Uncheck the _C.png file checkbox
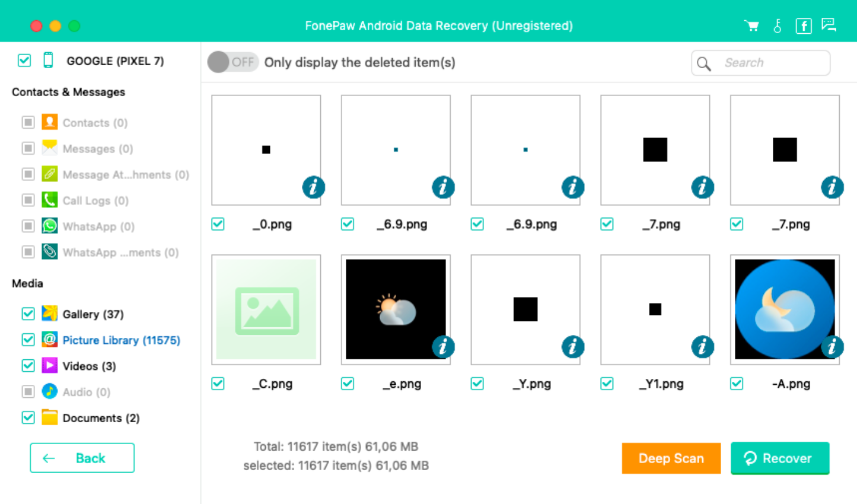Screen dimensions: 857x504 (218, 384)
